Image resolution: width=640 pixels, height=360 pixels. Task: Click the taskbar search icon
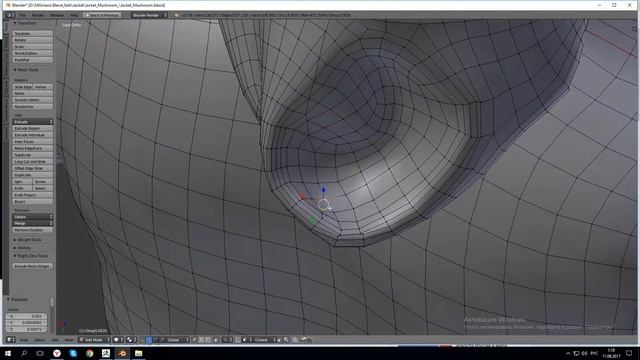click(24, 353)
